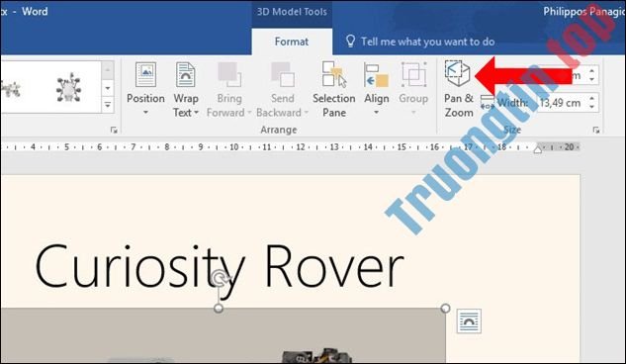626x364 pixels.
Task: Click the Width icon in the Size group
Action: click(x=488, y=103)
